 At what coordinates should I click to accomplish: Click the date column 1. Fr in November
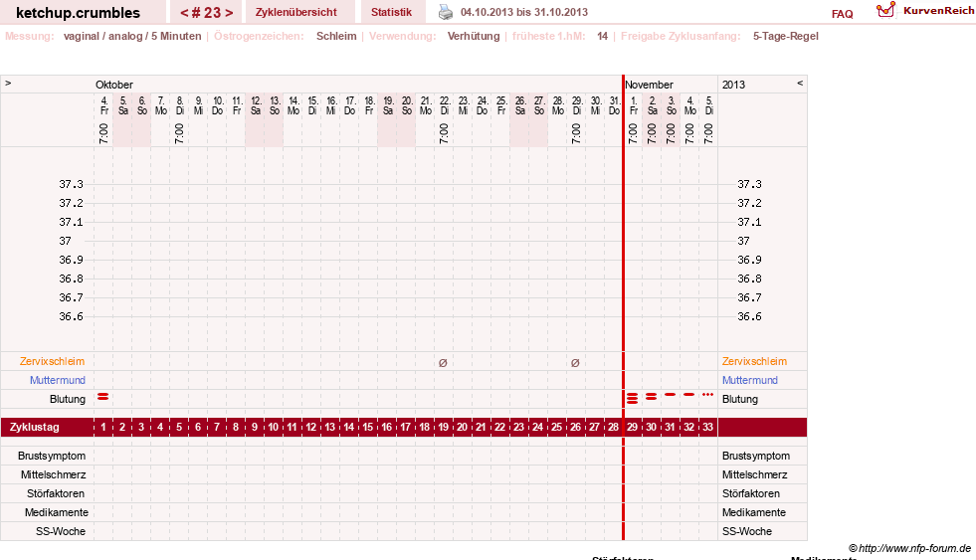[x=634, y=105]
